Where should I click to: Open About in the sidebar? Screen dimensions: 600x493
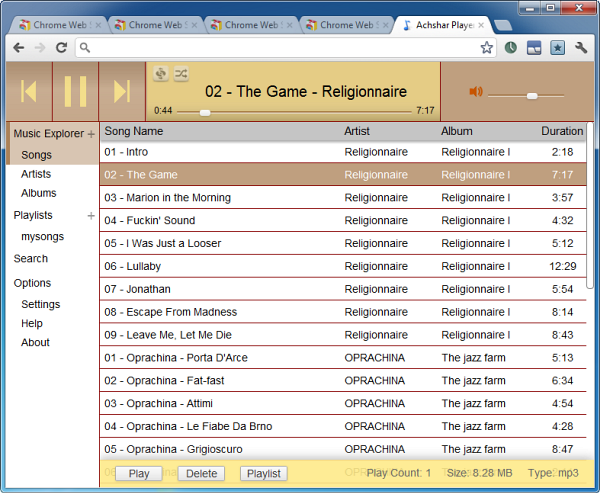coord(35,343)
